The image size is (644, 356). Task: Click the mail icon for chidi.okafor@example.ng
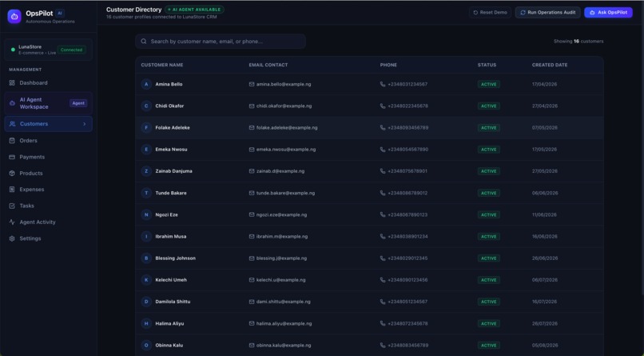tap(252, 106)
